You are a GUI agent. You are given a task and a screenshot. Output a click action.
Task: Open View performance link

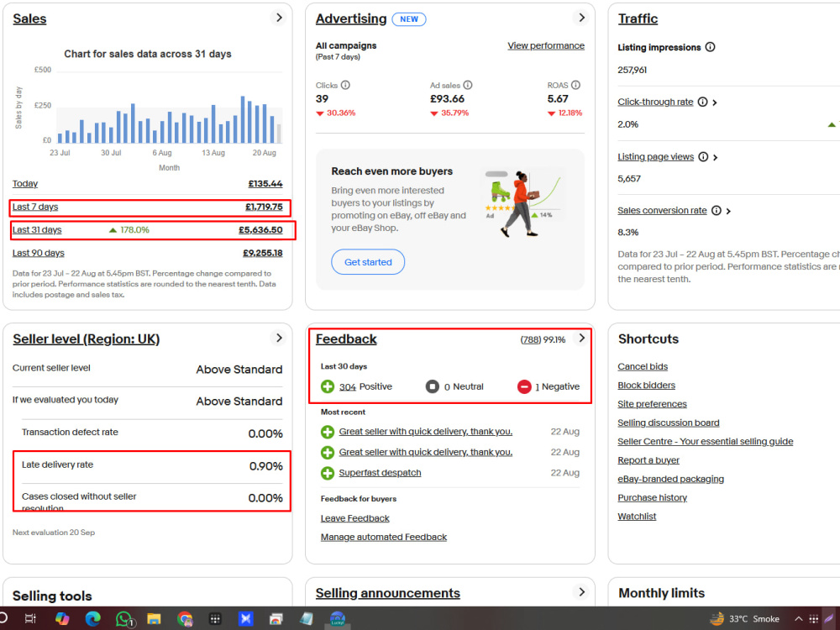[x=546, y=45]
